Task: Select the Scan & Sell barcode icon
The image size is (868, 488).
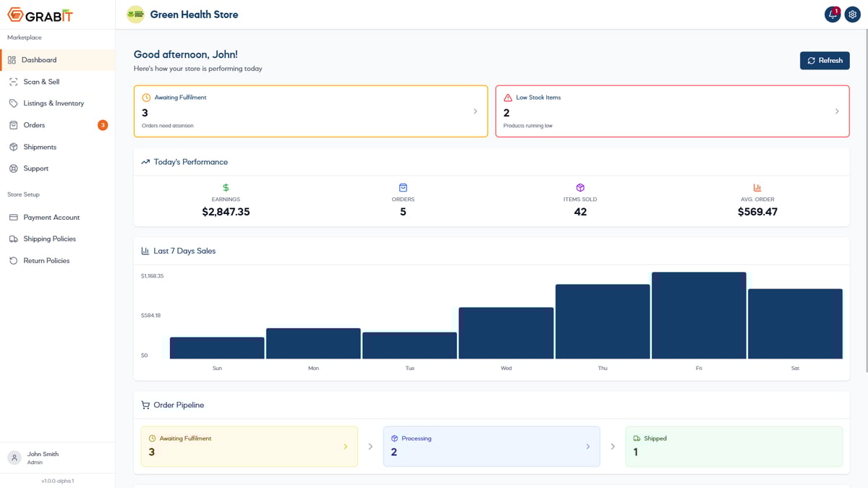Action: point(14,81)
